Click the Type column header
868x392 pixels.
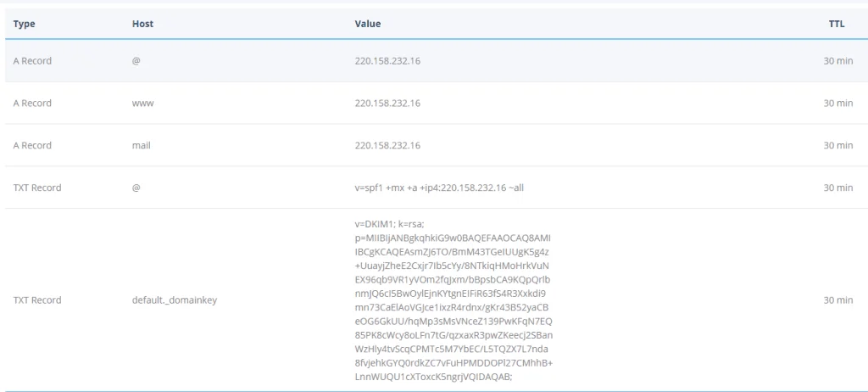[24, 24]
